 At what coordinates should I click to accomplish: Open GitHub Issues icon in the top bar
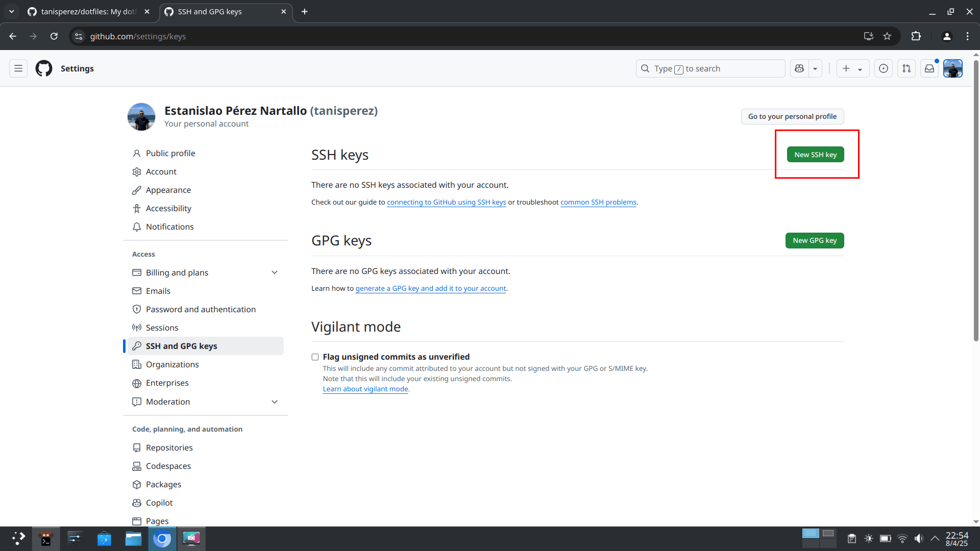[883, 68]
